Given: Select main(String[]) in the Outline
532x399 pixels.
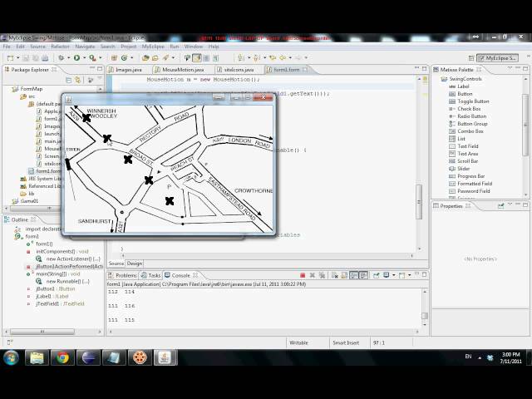Looking at the screenshot, I should [x=53, y=273].
